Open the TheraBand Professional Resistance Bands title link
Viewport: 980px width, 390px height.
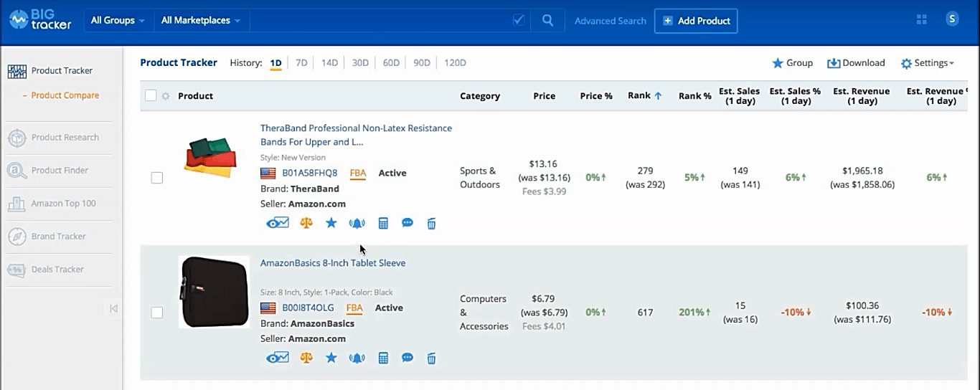point(356,135)
